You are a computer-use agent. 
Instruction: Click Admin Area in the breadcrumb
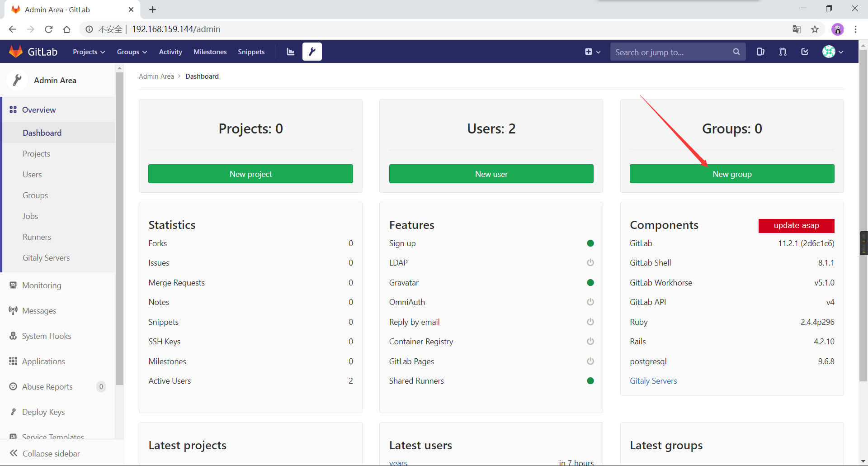[156, 76]
